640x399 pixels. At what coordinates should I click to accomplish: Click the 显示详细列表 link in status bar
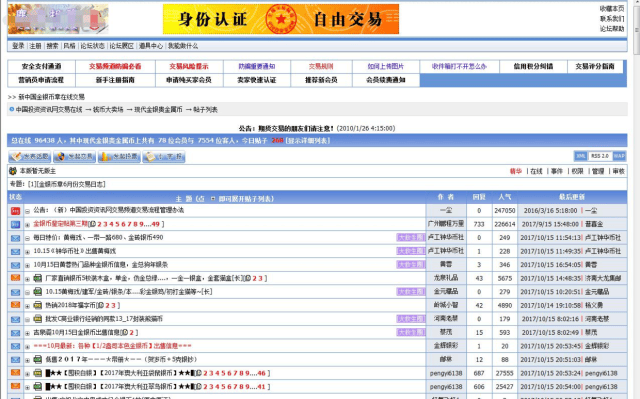(x=308, y=141)
